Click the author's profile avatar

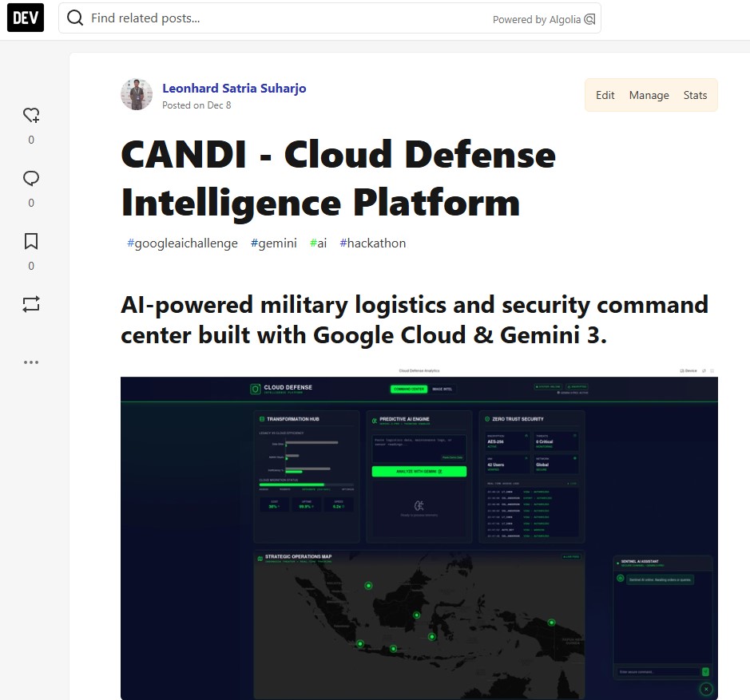137,95
